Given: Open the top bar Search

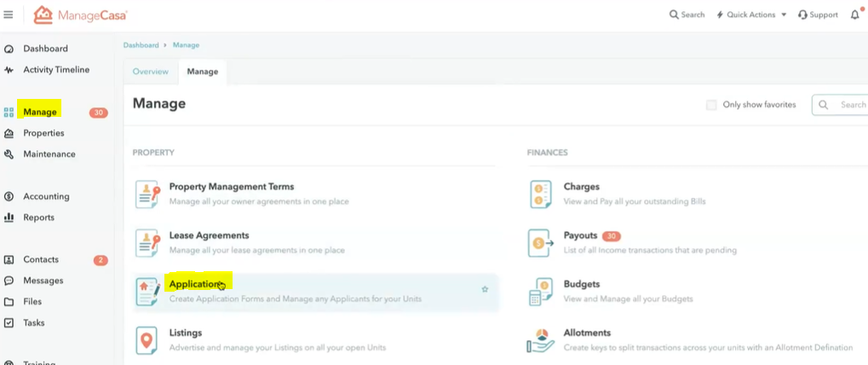Looking at the screenshot, I should point(687,14).
